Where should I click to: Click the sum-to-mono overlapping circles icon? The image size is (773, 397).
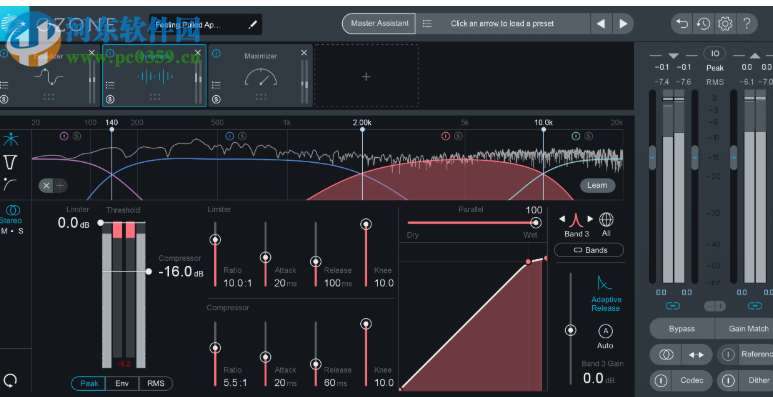[666, 354]
